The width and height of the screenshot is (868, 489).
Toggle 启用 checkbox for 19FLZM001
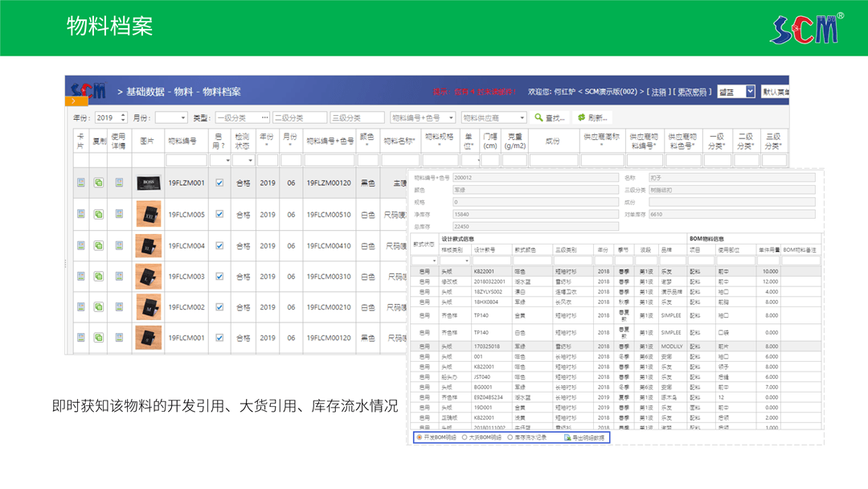[x=219, y=183]
